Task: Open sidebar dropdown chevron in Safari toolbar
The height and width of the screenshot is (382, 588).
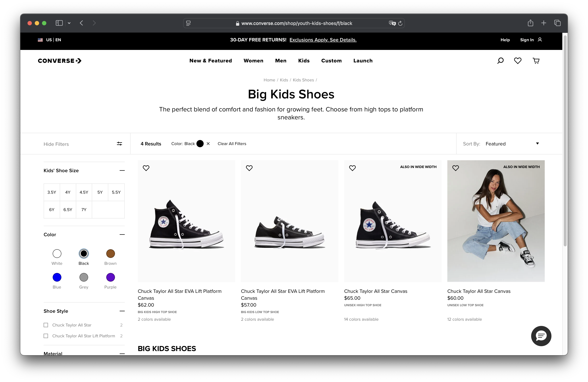Action: pyautogui.click(x=69, y=23)
